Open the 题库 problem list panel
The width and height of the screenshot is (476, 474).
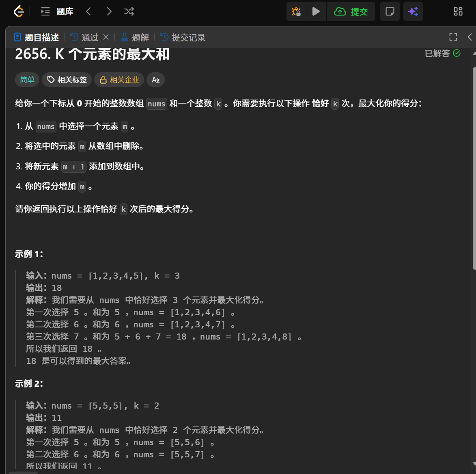click(57, 11)
